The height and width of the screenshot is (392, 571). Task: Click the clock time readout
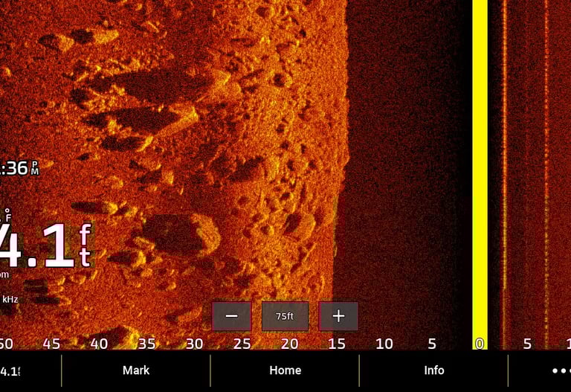[x=19, y=168]
